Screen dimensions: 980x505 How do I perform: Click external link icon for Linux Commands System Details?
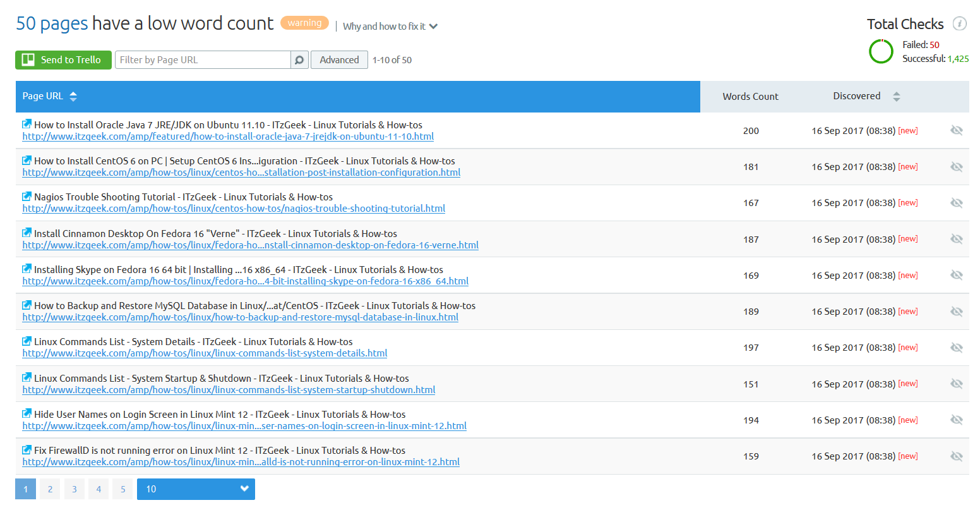pyautogui.click(x=27, y=341)
